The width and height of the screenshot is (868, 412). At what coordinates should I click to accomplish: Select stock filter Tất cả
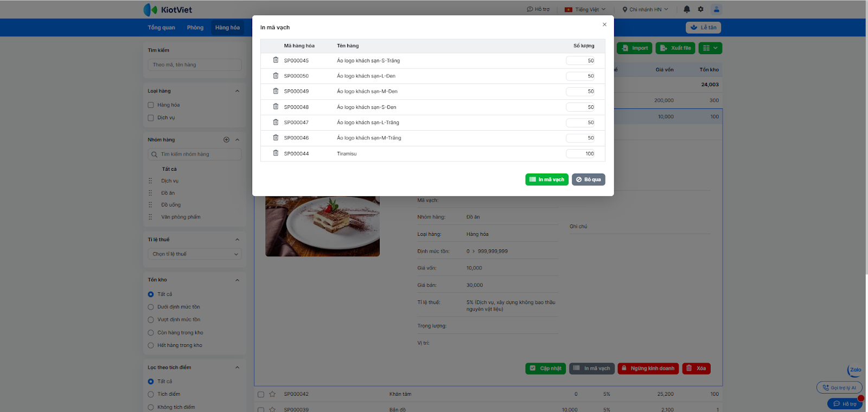coord(151,294)
